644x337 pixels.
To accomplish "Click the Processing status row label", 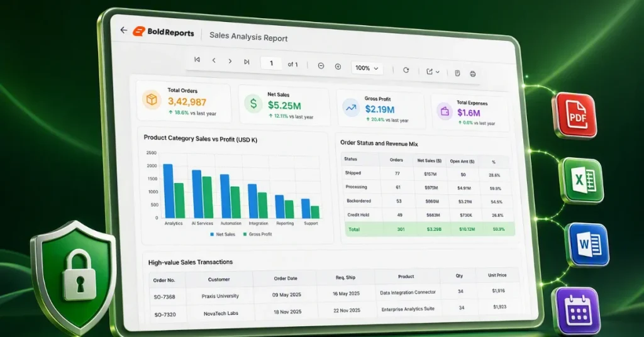I will pos(356,187).
